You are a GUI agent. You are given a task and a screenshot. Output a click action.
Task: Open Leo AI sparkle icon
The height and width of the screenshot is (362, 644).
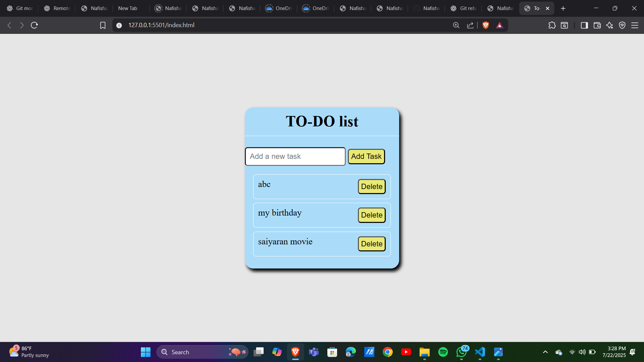tap(609, 25)
